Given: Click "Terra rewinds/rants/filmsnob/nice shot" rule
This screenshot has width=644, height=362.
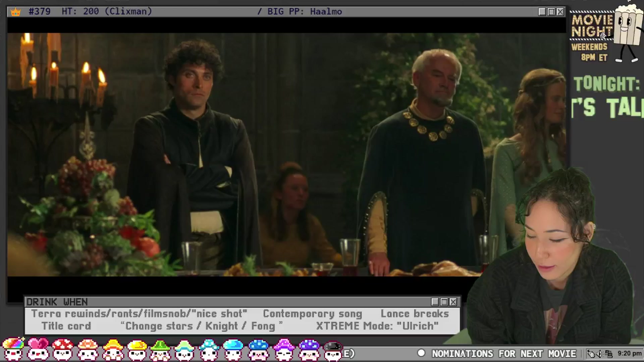Looking at the screenshot, I should click(x=139, y=314).
